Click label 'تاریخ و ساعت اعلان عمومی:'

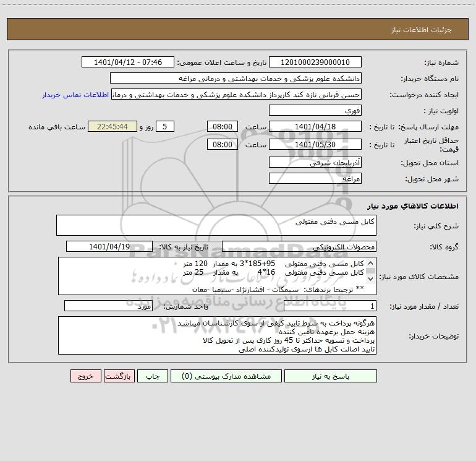click(222, 63)
